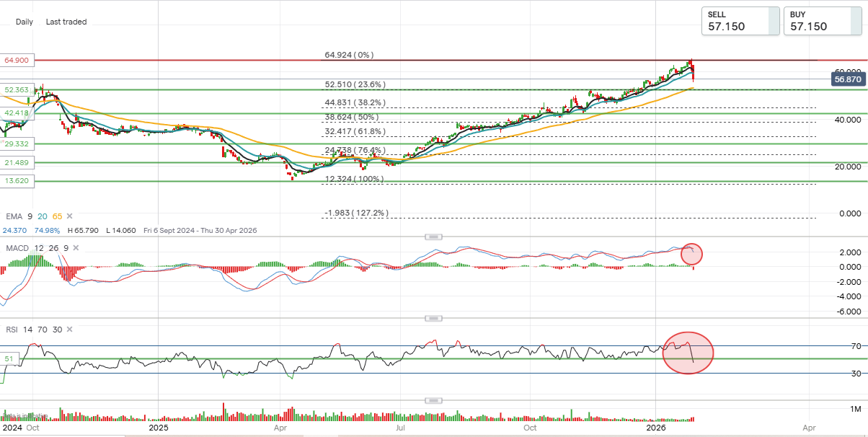The height and width of the screenshot is (437, 868).
Task: Grab the resize handle above the MACD panel
Action: [433, 237]
